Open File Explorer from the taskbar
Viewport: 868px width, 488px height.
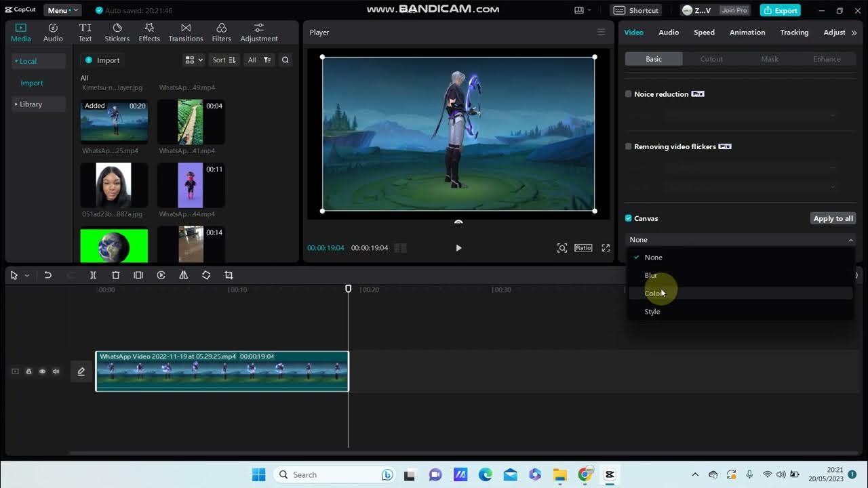(559, 474)
